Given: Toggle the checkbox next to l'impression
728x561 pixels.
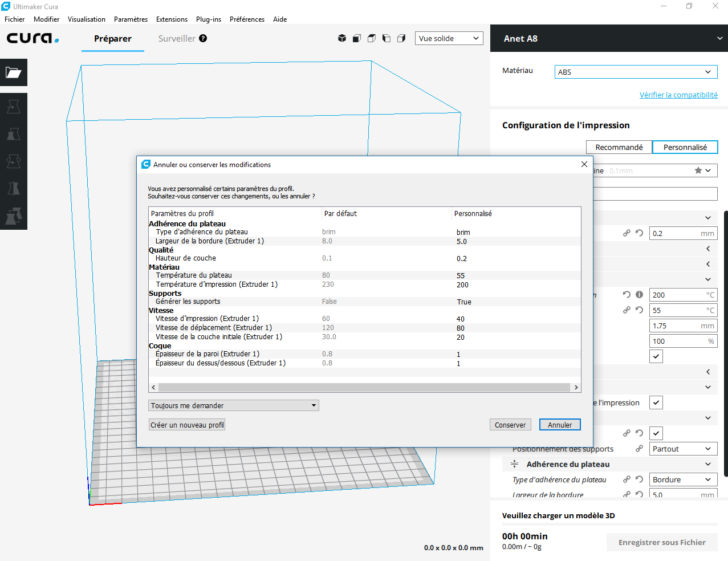Looking at the screenshot, I should (x=656, y=403).
